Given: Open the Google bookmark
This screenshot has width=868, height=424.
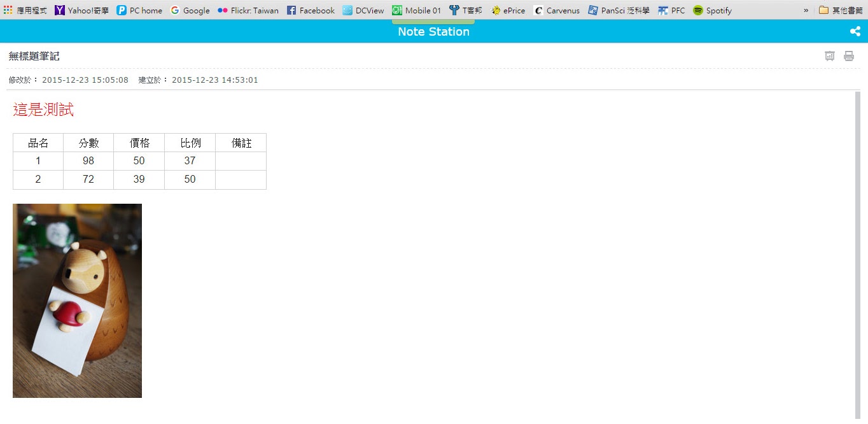Looking at the screenshot, I should [190, 10].
